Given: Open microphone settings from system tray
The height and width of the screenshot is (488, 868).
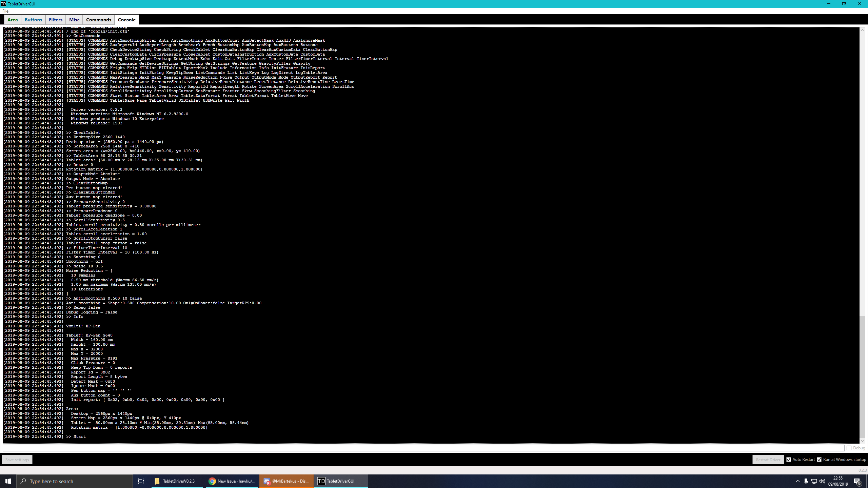Looking at the screenshot, I should pos(806,481).
